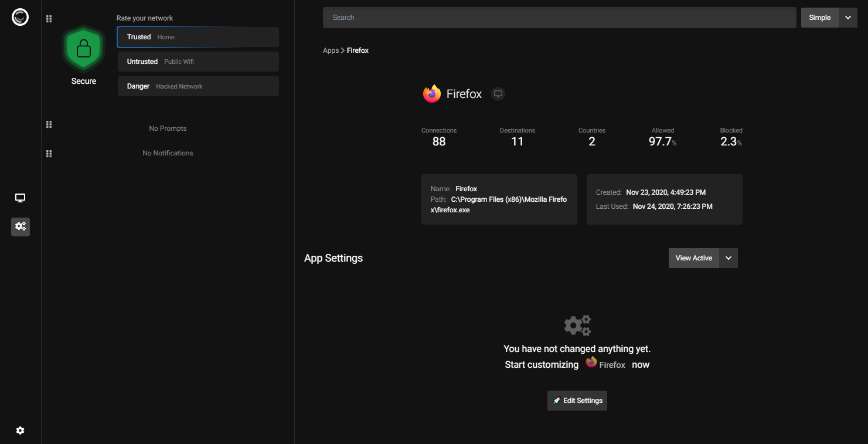Click the firefox.exe path text

pyautogui.click(x=499, y=205)
